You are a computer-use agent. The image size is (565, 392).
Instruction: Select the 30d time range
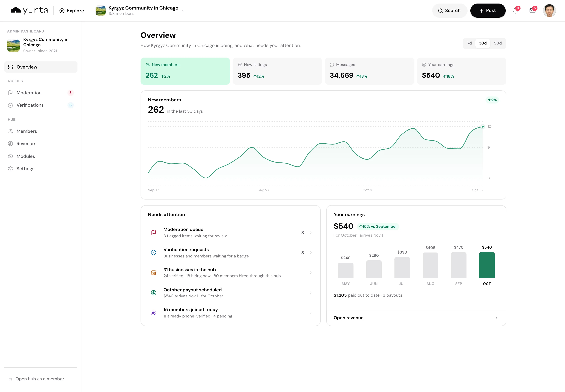[x=483, y=43]
